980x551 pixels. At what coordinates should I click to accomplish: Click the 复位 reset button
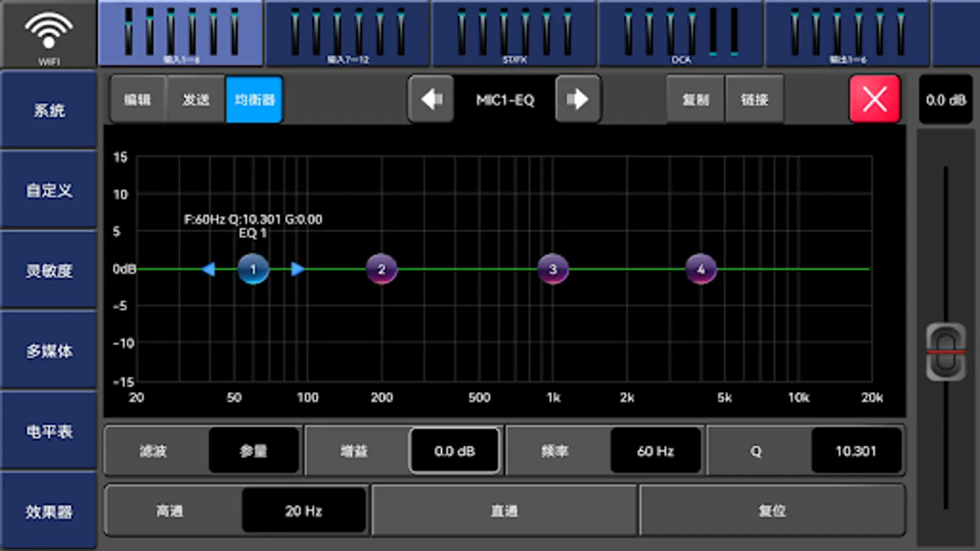[x=772, y=511]
